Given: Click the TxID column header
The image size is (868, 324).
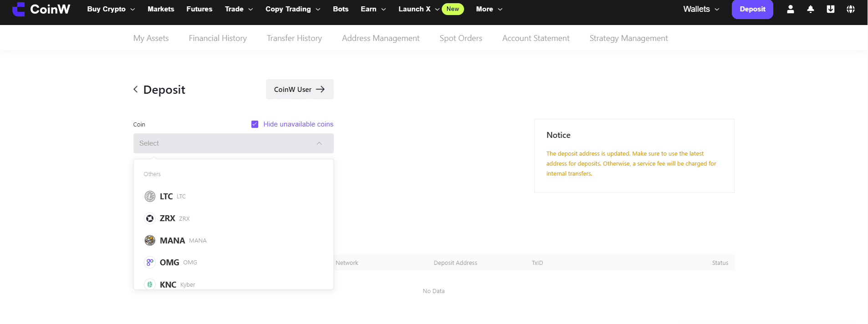Looking at the screenshot, I should tap(537, 263).
